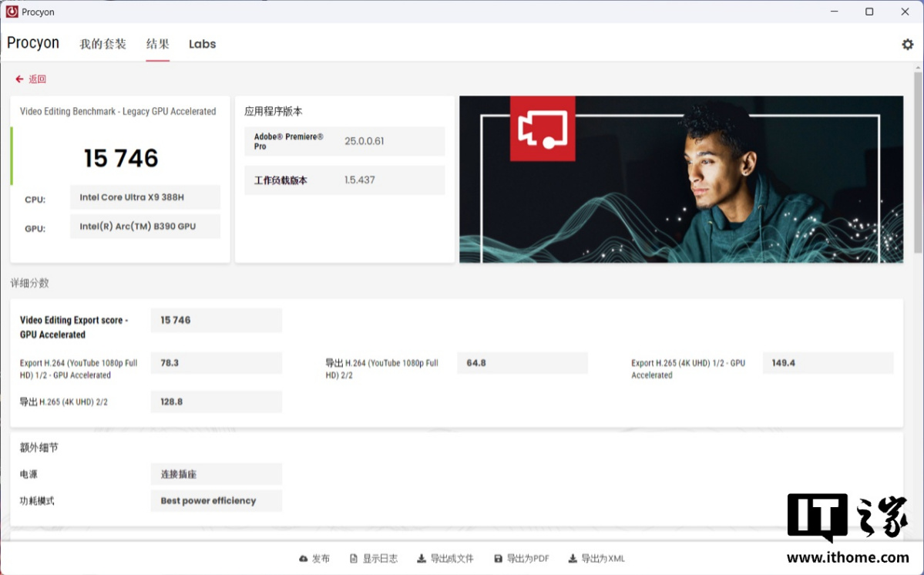Click the 发布 button at the bottom
Image resolution: width=924 pixels, height=575 pixels.
click(314, 558)
